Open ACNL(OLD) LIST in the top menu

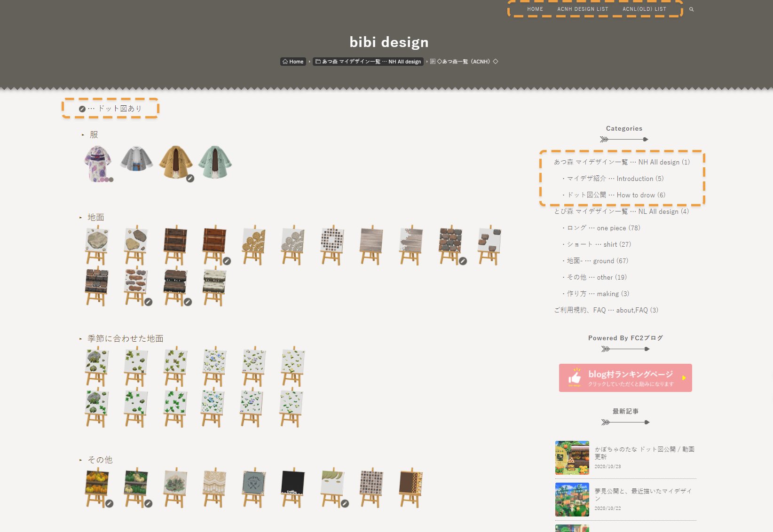coord(644,9)
